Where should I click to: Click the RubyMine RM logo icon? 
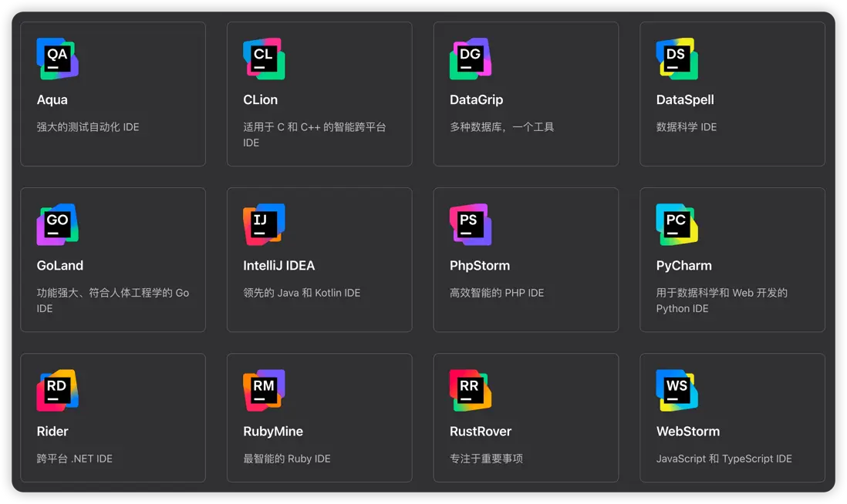pos(264,390)
